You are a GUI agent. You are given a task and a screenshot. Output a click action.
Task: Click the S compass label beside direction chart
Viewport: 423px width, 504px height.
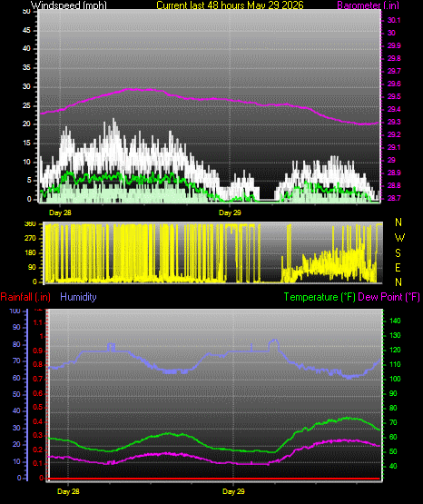(x=398, y=253)
